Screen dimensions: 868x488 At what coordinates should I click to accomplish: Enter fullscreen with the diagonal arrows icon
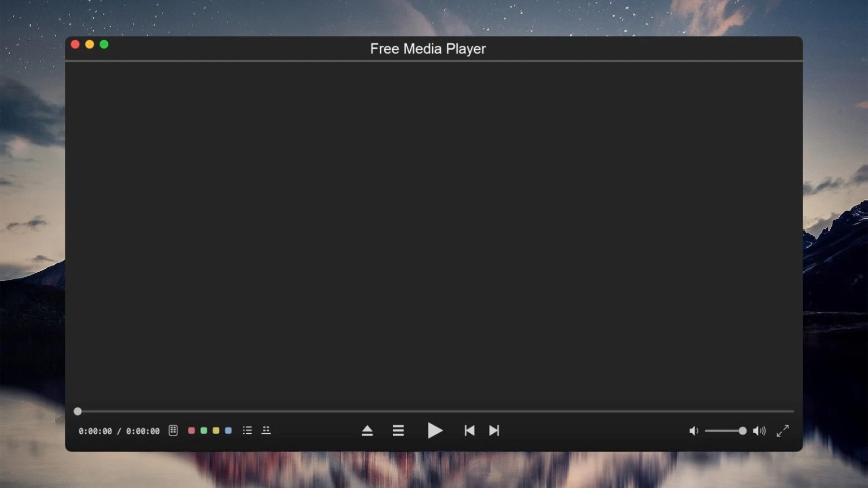(783, 431)
